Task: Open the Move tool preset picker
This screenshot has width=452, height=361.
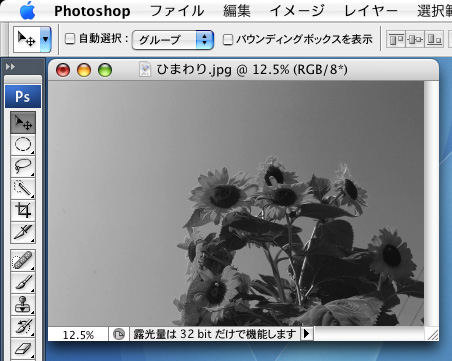Action: click(45, 40)
